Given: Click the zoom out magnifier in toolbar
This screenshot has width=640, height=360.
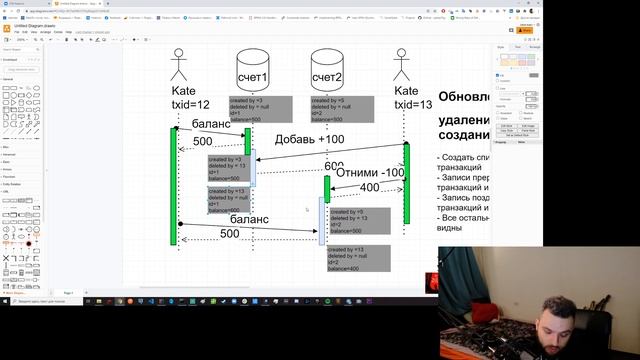Looking at the screenshot, I should tap(42, 40).
